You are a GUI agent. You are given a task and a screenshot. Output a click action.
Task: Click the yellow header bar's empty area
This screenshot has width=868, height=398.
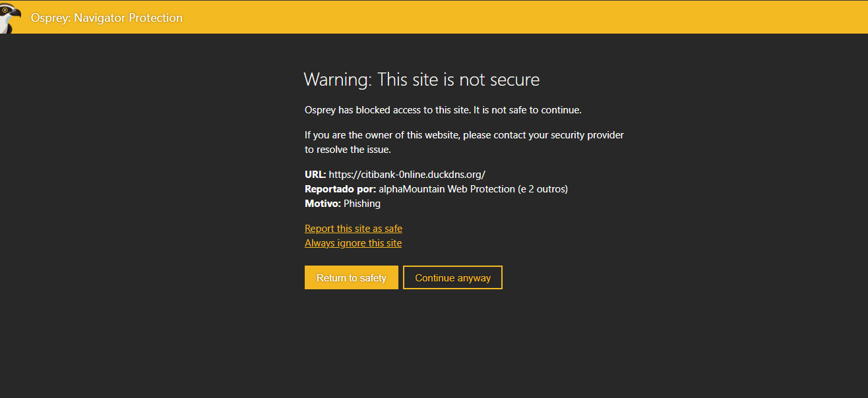(x=528, y=17)
